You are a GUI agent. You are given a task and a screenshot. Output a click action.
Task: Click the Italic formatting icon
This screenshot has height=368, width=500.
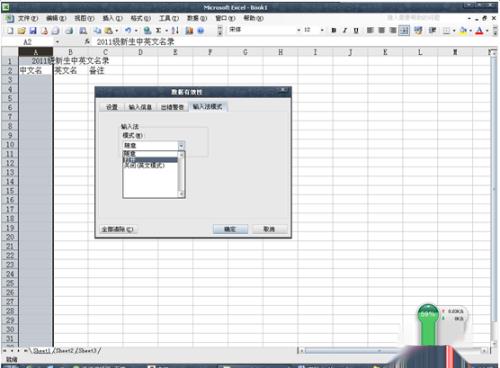pos(345,31)
